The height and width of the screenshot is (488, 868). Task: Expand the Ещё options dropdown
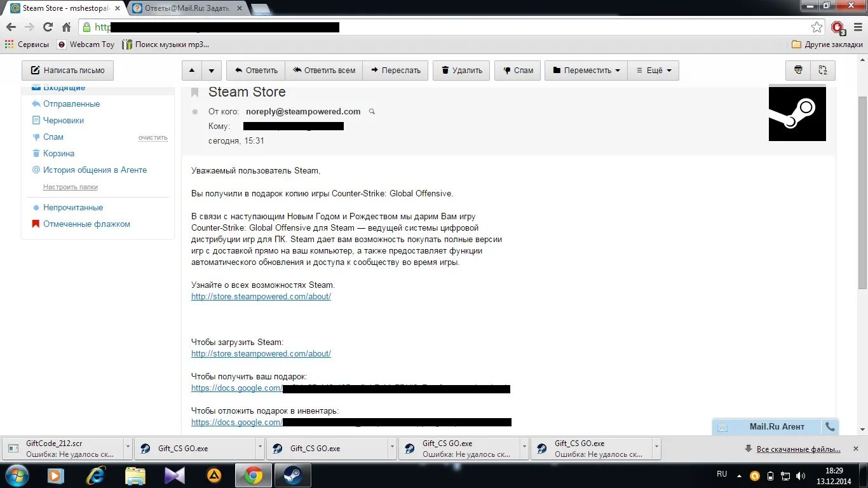click(x=653, y=71)
